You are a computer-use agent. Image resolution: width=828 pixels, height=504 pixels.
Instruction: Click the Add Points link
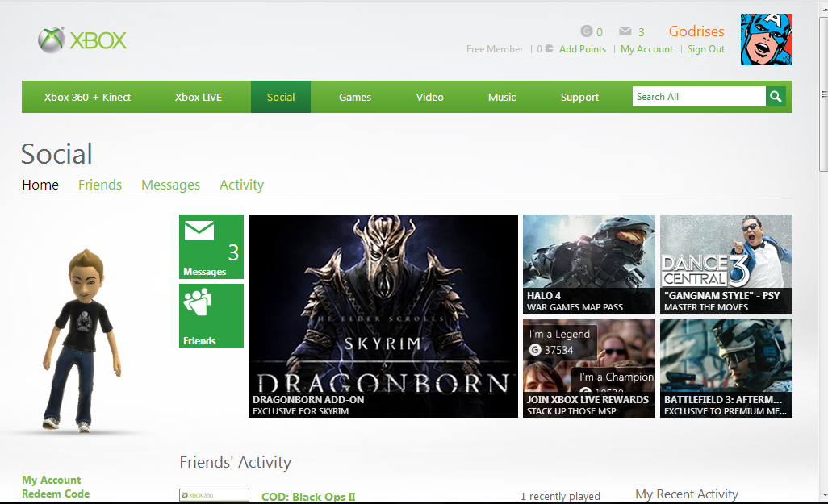tap(583, 49)
